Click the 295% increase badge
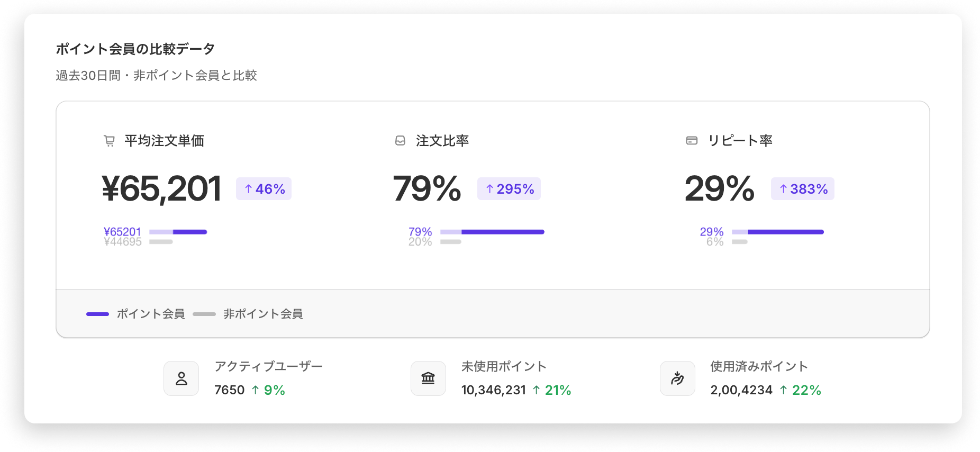Screen dimensions: 980x452 509,189
